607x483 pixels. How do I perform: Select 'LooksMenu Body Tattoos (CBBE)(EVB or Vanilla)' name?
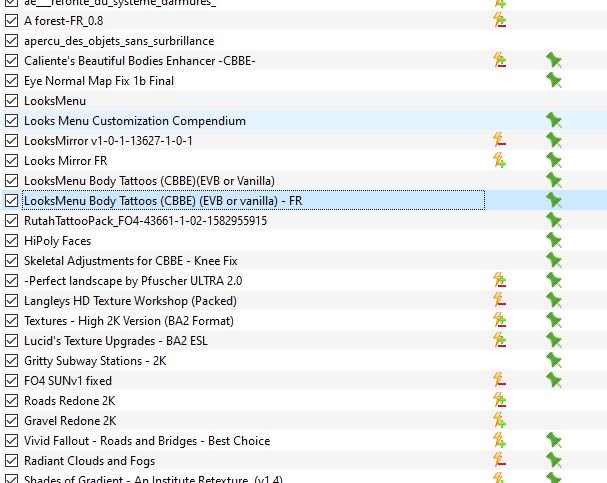point(149,181)
